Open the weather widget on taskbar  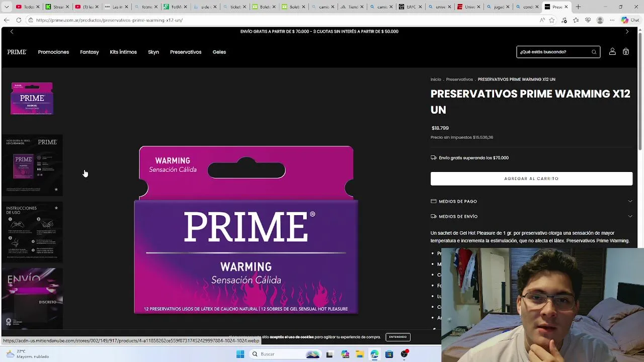28,354
